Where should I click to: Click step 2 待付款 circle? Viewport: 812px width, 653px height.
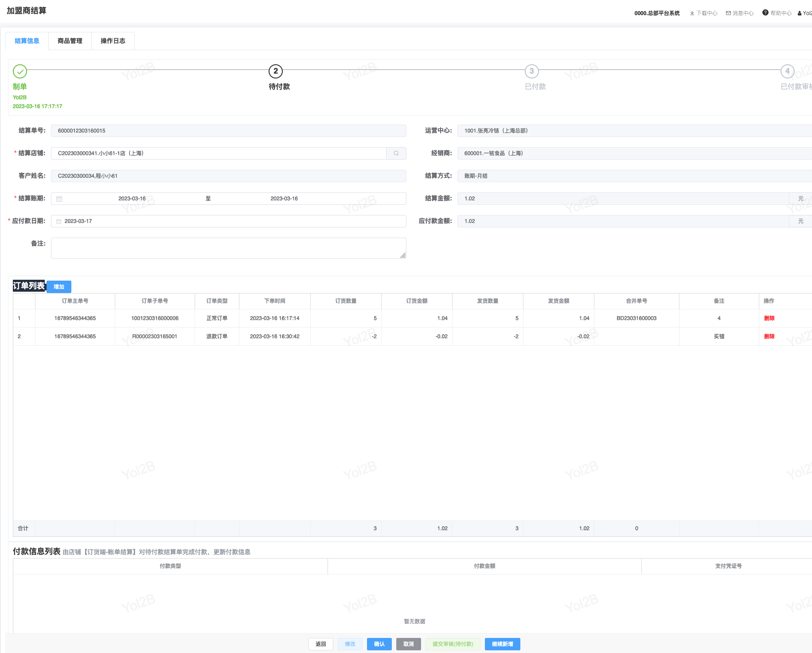click(276, 71)
